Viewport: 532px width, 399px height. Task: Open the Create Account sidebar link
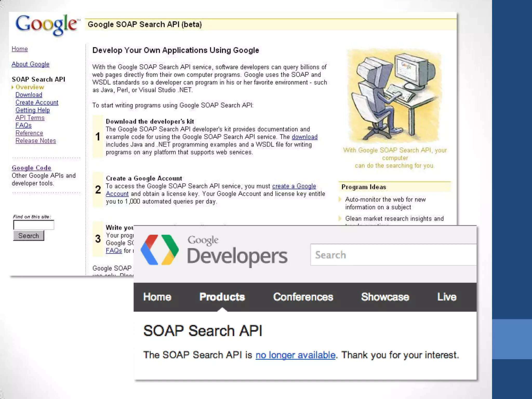tap(37, 102)
